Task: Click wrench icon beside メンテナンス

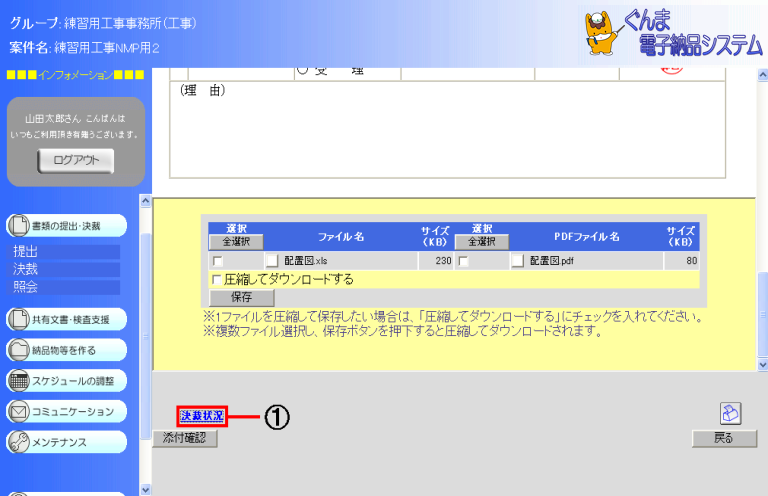Action: tap(19, 442)
